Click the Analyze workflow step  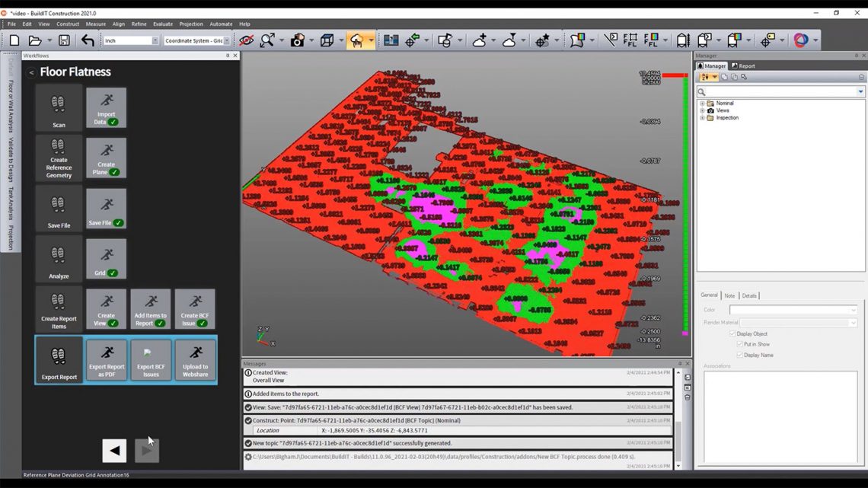point(59,259)
